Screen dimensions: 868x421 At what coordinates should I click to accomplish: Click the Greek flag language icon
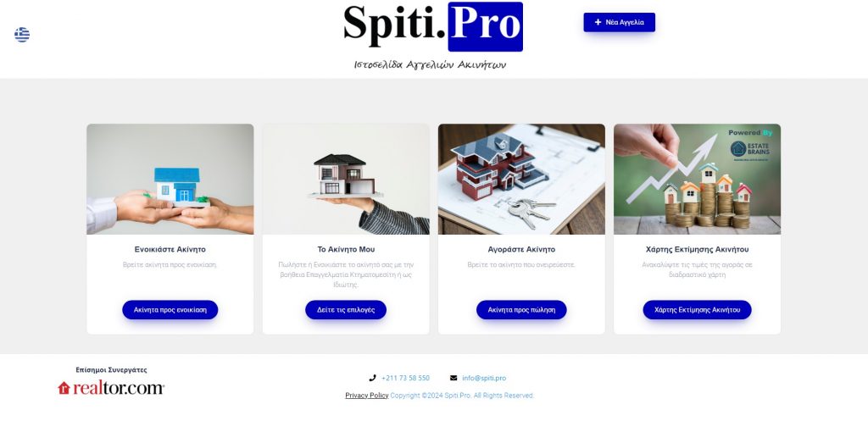coord(22,35)
